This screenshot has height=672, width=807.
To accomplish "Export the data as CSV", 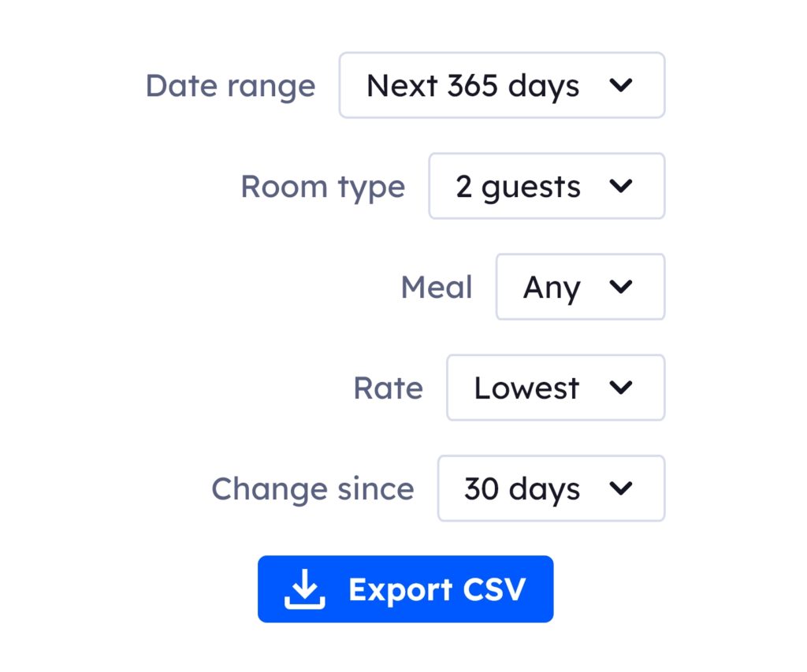I will pyautogui.click(x=405, y=590).
